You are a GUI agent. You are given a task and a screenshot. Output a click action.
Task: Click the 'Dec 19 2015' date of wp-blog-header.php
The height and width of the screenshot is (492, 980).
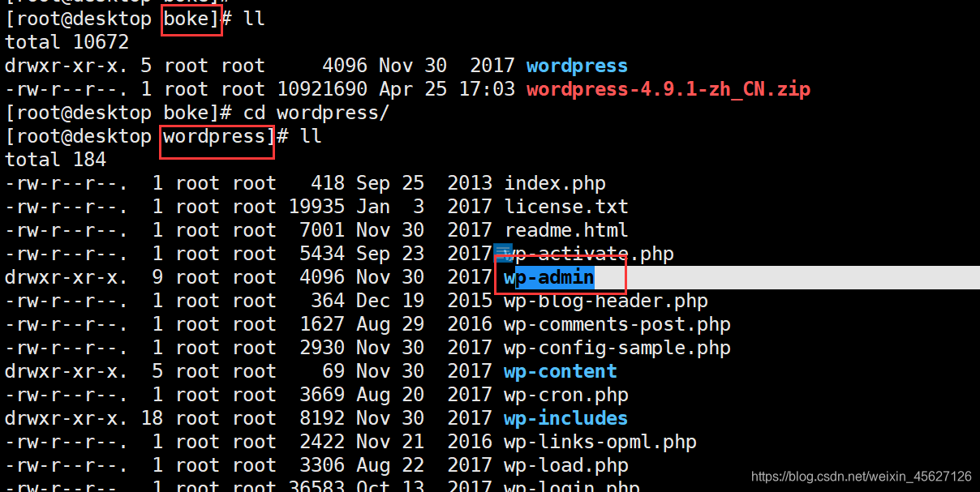tap(424, 301)
